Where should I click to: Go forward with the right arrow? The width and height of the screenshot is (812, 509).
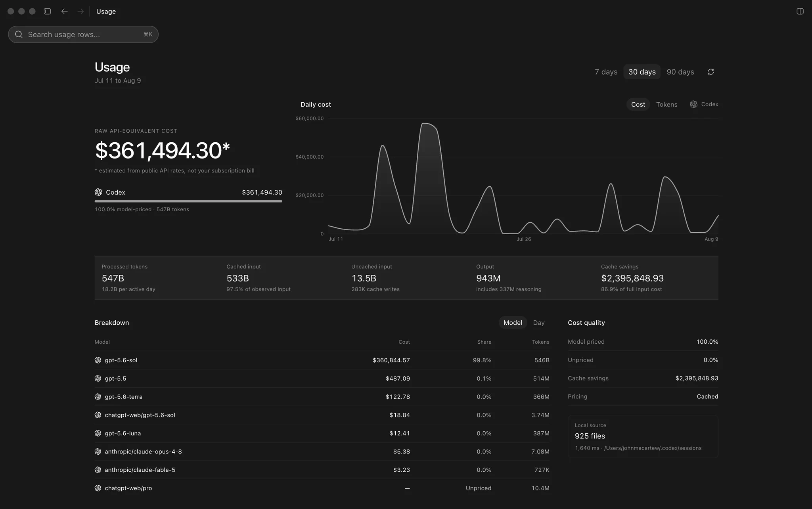coord(80,11)
